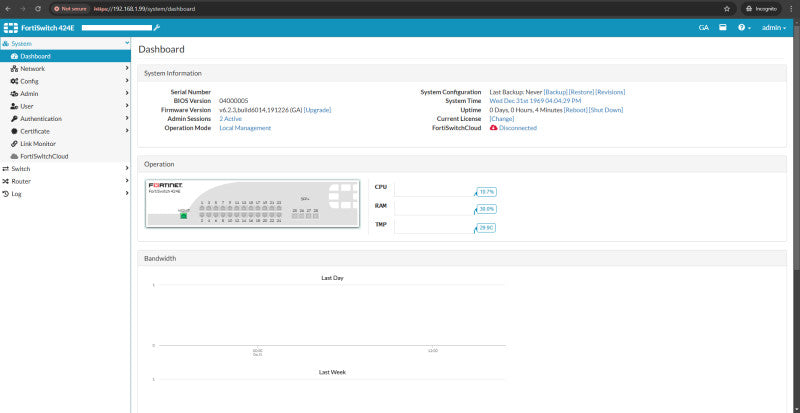Open the CLI console icon in the header
The image size is (800, 413).
click(x=722, y=28)
